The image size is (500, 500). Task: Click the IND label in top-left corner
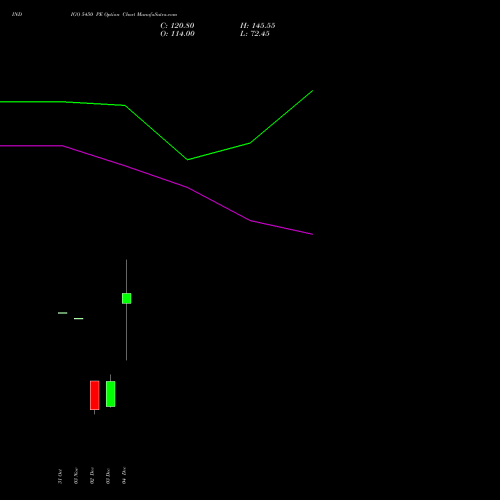pyautogui.click(x=17, y=14)
